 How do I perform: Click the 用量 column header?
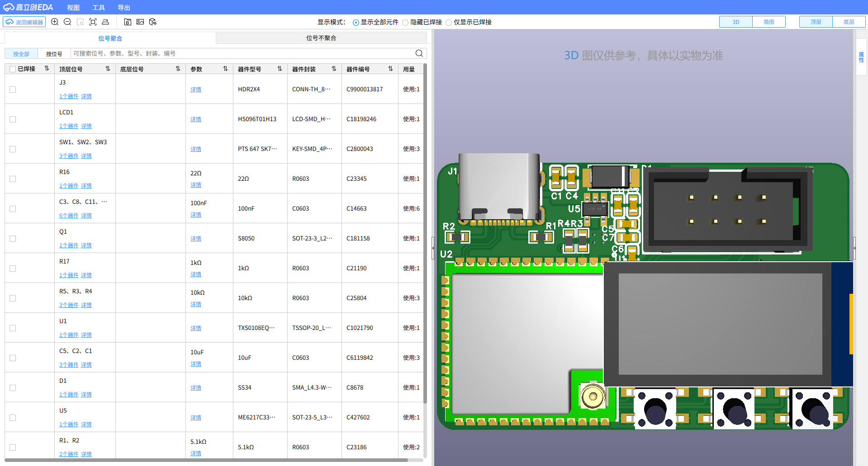409,69
